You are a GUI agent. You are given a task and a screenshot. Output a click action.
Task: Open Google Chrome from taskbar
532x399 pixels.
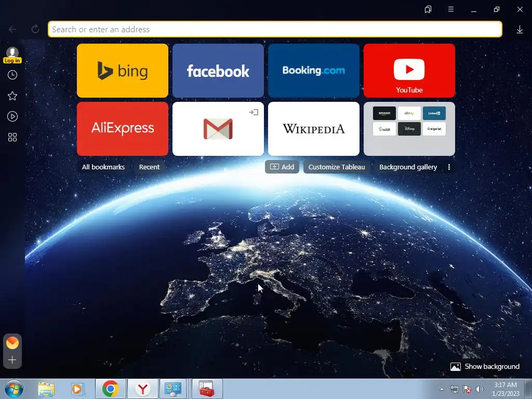pyautogui.click(x=111, y=389)
